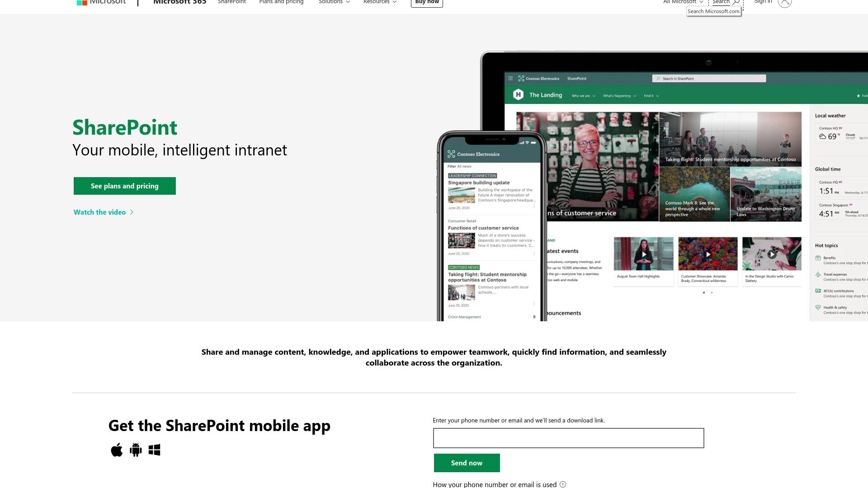Open the SharePoint nav item
Screen dimensions: 868x488
(232, 2)
